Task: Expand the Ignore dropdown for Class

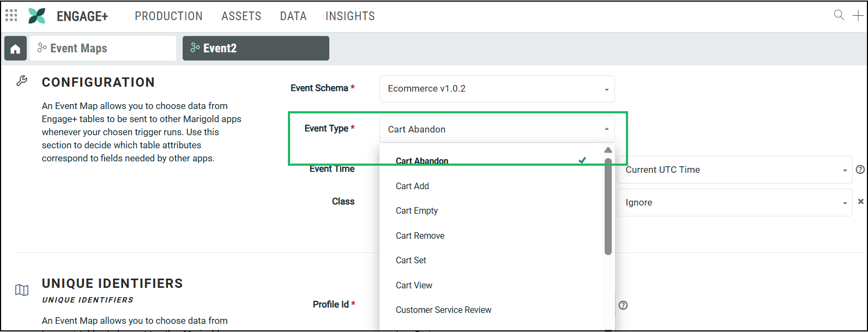Action: coord(734,203)
